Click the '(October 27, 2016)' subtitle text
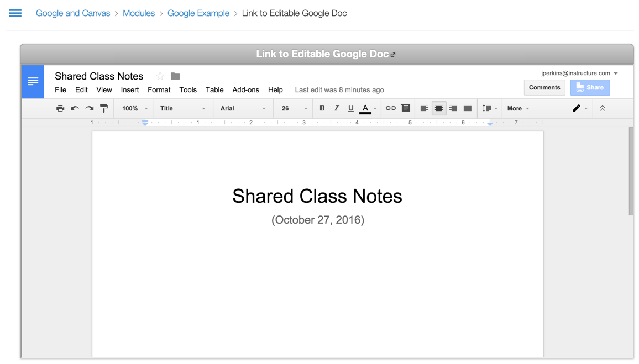The width and height of the screenshot is (639, 364). tap(318, 220)
